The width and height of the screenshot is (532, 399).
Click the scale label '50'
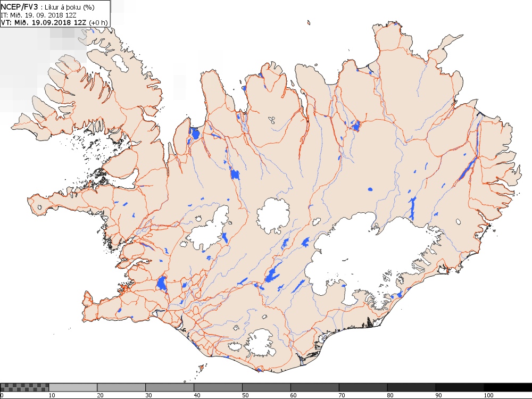[x=245, y=395]
